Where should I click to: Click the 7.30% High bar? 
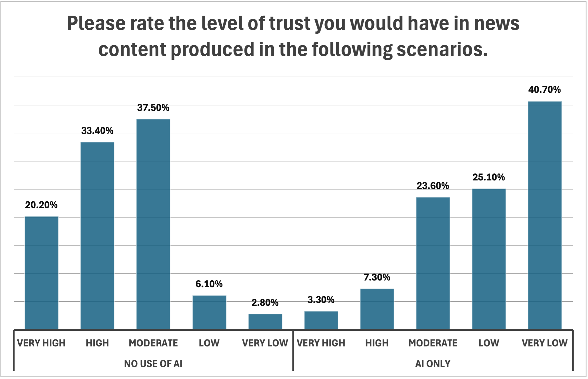[377, 308]
